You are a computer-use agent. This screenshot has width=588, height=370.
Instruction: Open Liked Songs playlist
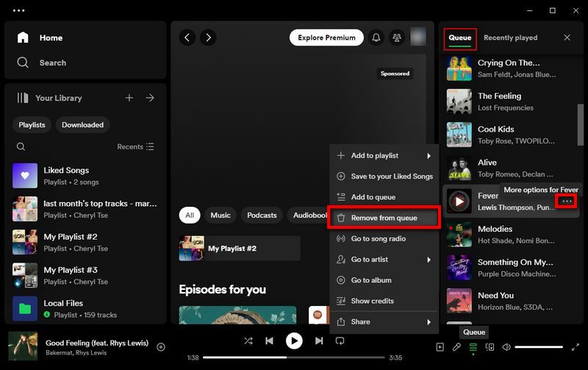pyautogui.click(x=85, y=176)
